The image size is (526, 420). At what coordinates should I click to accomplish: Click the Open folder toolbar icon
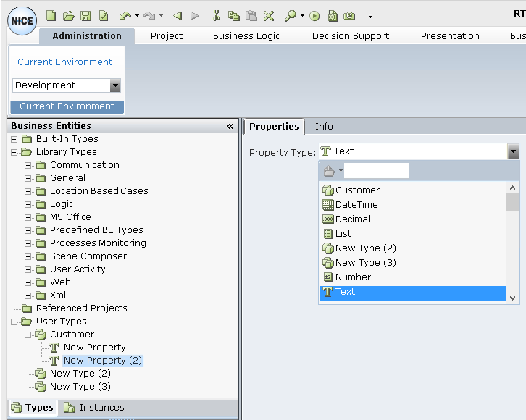[x=68, y=15]
